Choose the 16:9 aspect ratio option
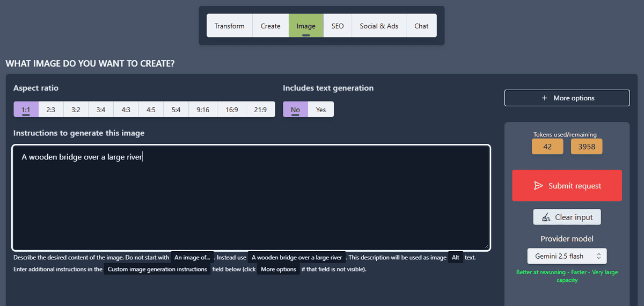 [x=231, y=110]
